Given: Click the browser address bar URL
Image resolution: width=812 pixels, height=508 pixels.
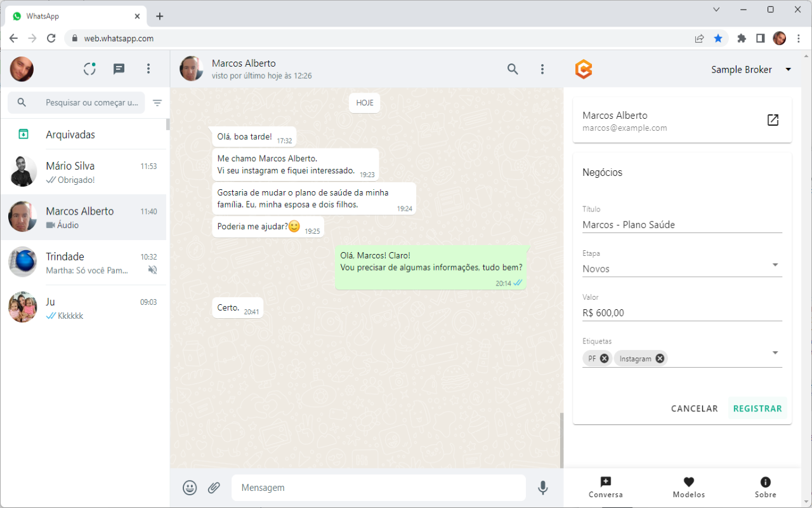Looking at the screenshot, I should click(x=119, y=38).
